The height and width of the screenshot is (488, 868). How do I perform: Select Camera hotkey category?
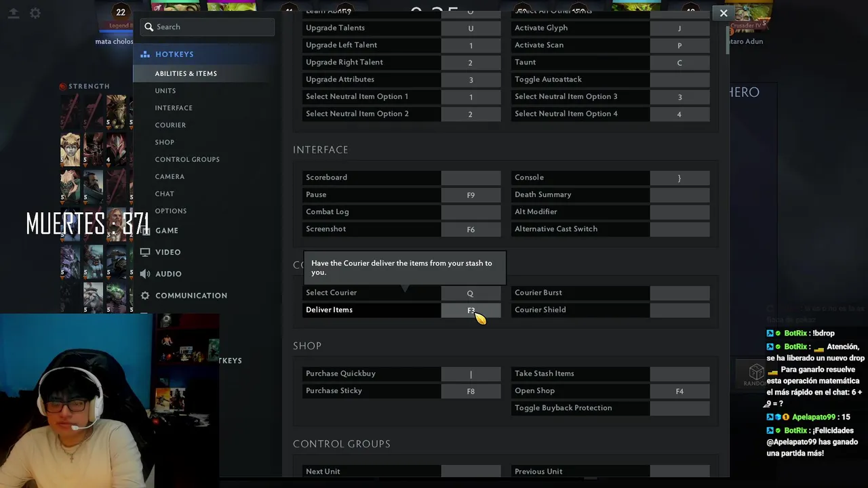[170, 176]
